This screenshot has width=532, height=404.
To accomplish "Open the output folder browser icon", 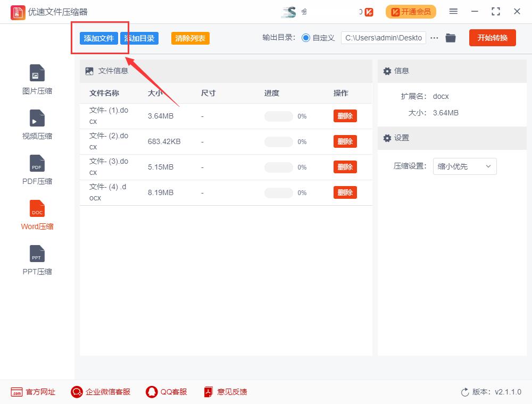I will click(x=450, y=38).
